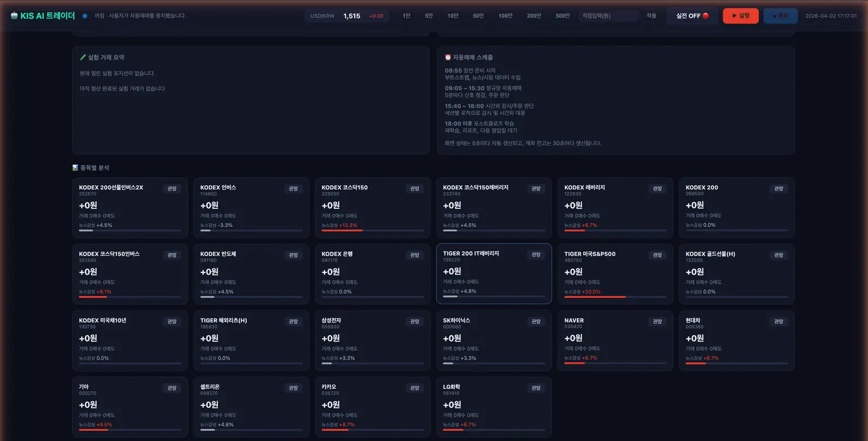Screen dimensions: 868x441
Task: Select the TIGER 미국S&P500 card title
Action: 590,254
